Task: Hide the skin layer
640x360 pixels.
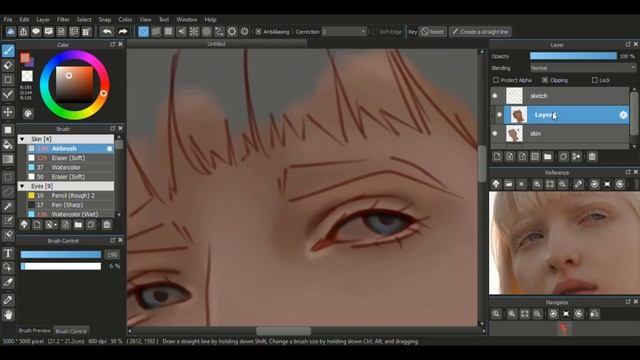Action: coord(495,133)
